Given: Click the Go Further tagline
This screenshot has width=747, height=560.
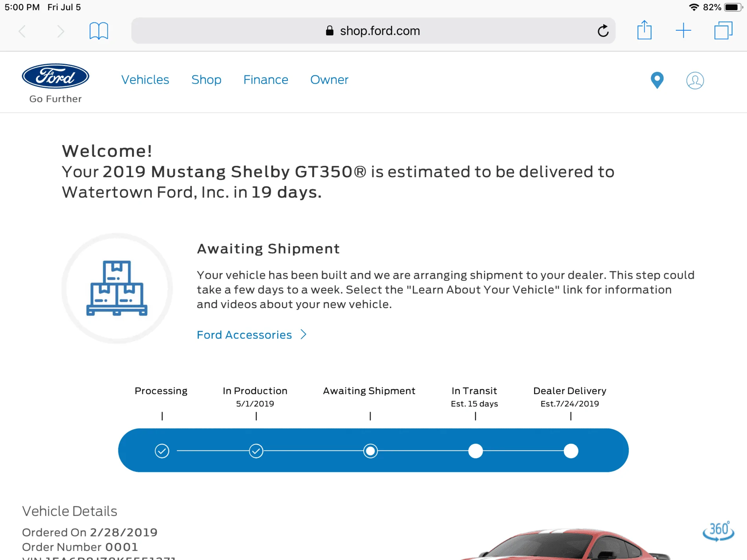Looking at the screenshot, I should click(55, 99).
